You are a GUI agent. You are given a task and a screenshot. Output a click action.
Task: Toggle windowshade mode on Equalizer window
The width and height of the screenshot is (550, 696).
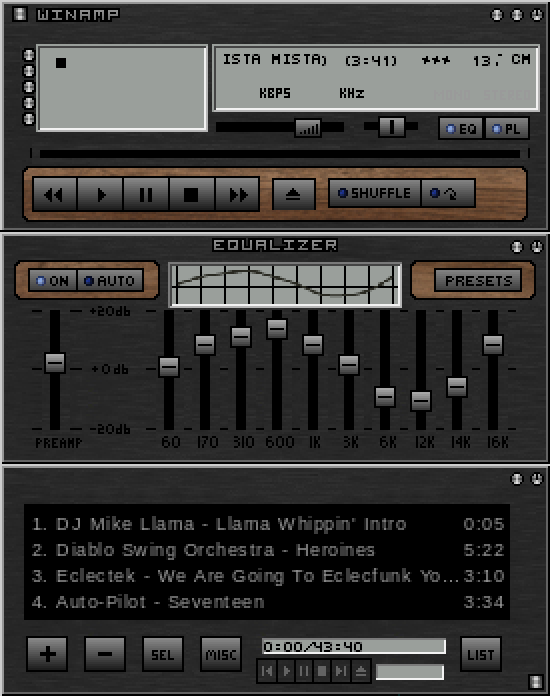pyautogui.click(x=517, y=246)
